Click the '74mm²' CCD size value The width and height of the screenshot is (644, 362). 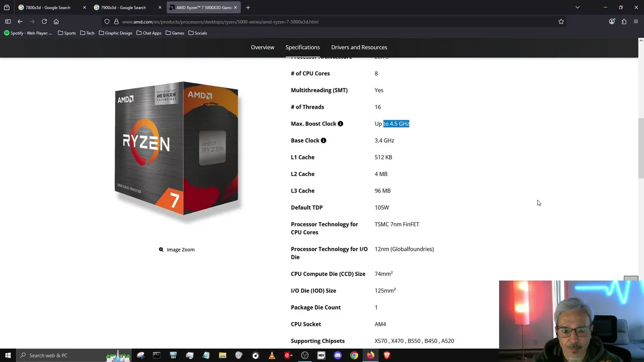(383, 274)
